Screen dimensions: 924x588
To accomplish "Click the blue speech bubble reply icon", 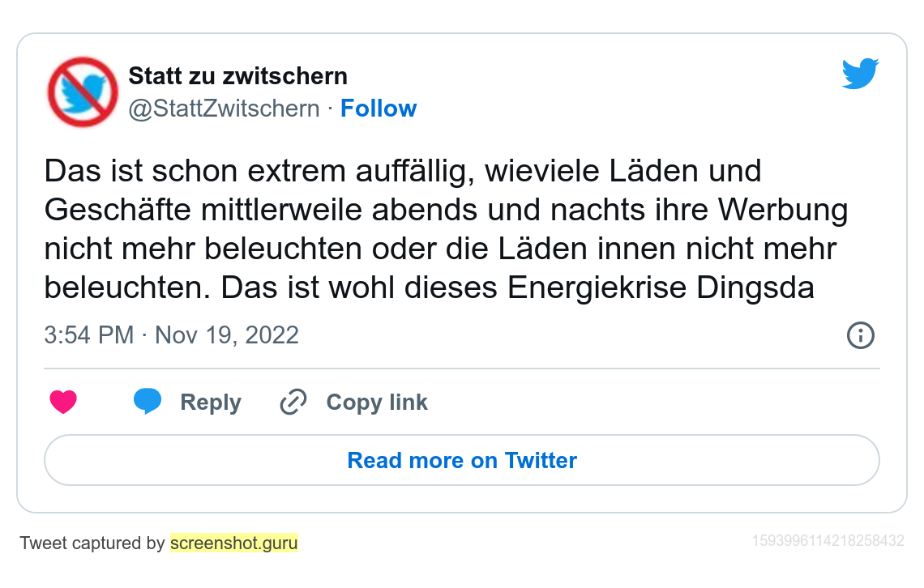I will (x=148, y=402).
